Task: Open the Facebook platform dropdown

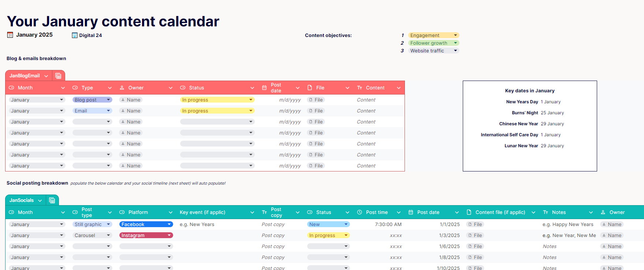Action: click(x=169, y=225)
